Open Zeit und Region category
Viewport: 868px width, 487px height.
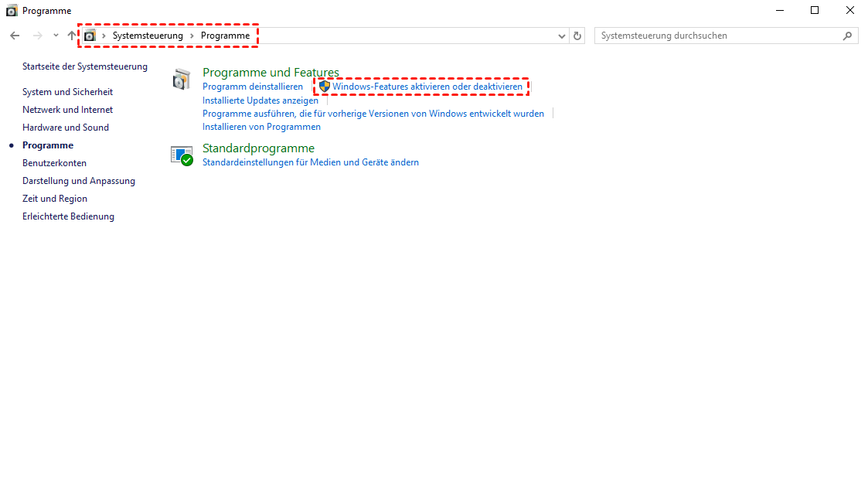(x=55, y=199)
